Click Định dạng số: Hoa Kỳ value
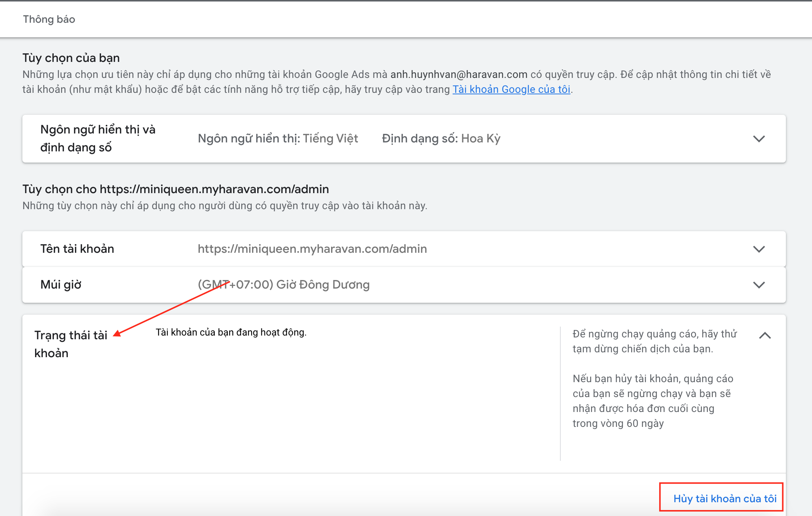 441,139
